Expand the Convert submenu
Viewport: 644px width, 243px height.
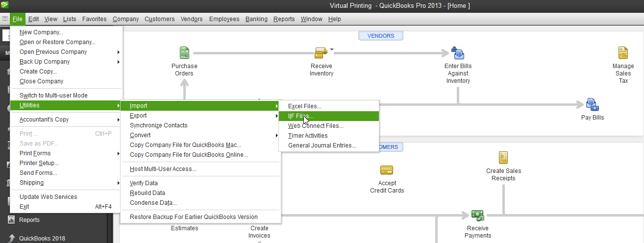click(277, 135)
